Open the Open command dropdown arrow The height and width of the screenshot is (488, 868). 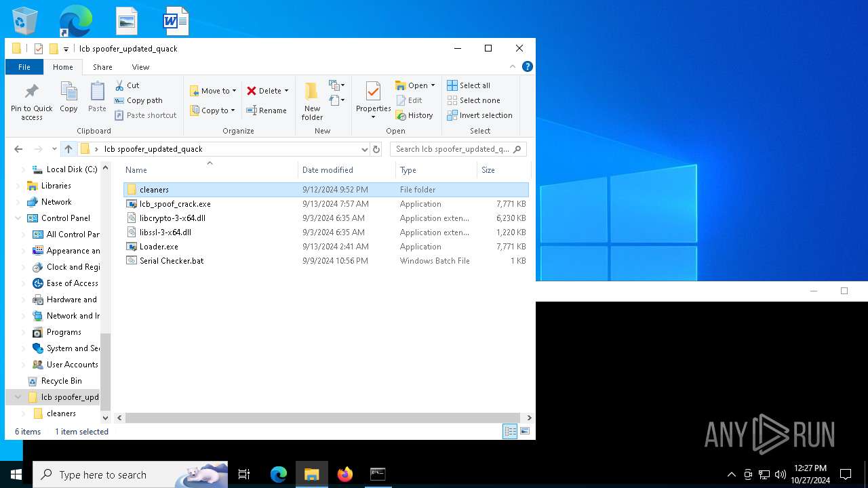[x=433, y=85]
